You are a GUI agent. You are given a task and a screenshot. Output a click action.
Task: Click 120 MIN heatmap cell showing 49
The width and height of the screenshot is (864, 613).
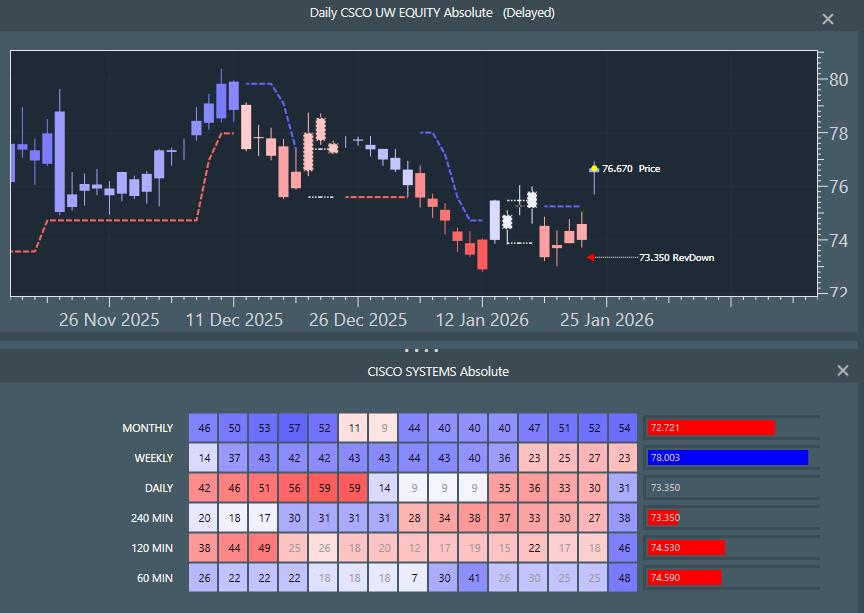click(x=264, y=548)
